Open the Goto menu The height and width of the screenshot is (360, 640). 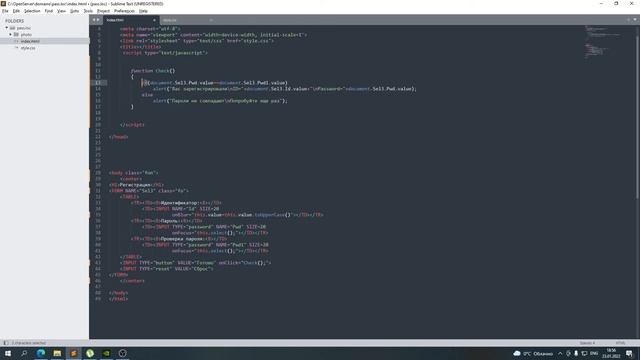pos(74,11)
